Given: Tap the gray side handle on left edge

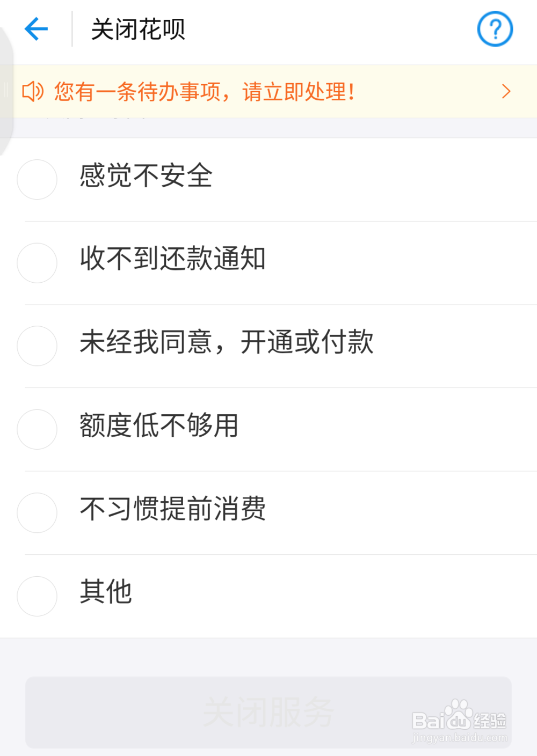Looking at the screenshot, I should 6,90.
